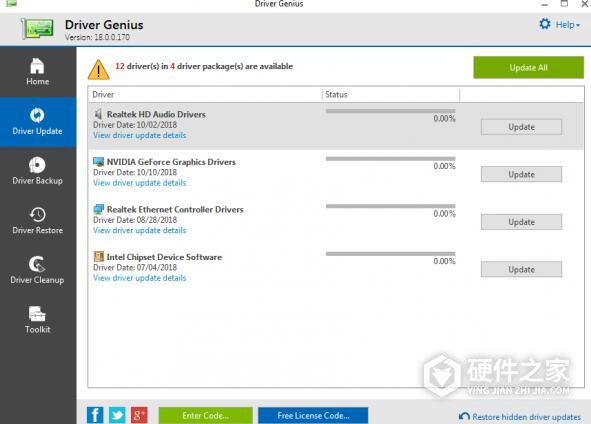Update the Intel Chipset Device Software
Screen dimensions: 591x424
[x=521, y=269]
